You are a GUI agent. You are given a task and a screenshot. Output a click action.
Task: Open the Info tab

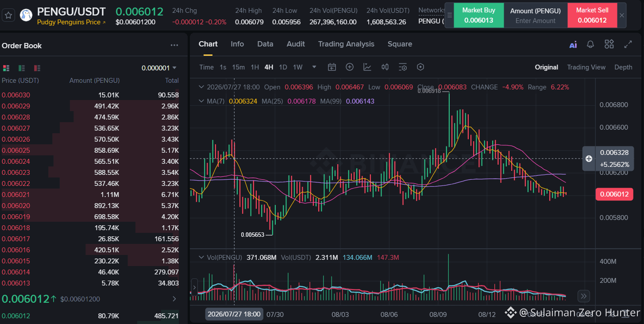[237, 44]
